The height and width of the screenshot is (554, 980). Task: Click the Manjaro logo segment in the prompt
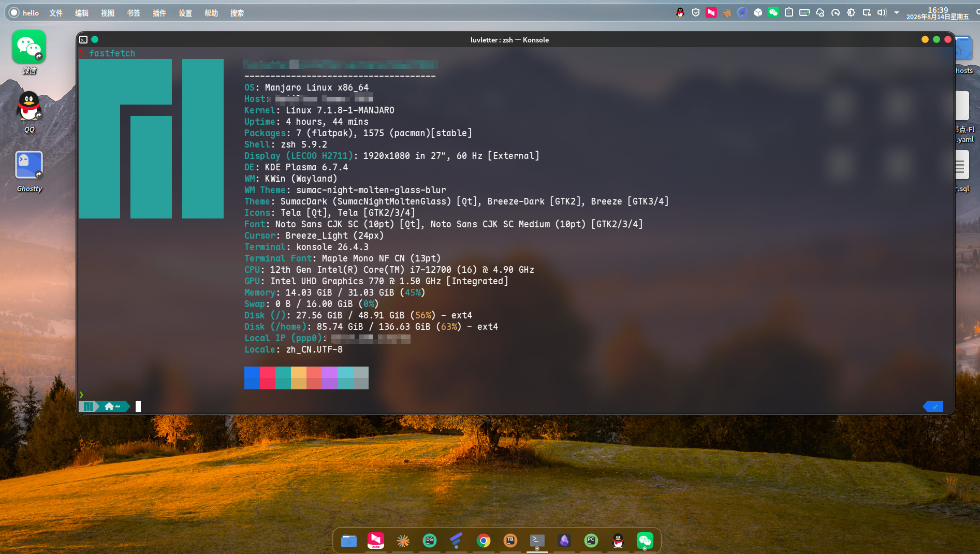click(x=89, y=406)
